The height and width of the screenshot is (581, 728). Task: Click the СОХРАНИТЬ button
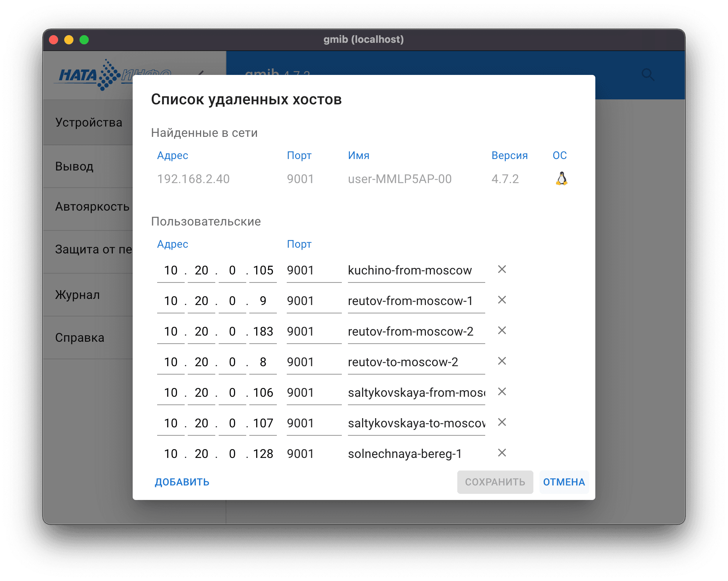click(495, 482)
